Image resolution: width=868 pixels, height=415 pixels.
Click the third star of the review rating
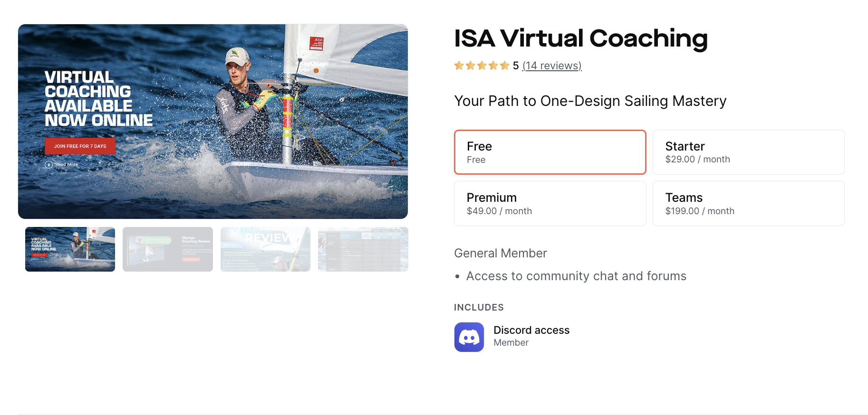[482, 66]
